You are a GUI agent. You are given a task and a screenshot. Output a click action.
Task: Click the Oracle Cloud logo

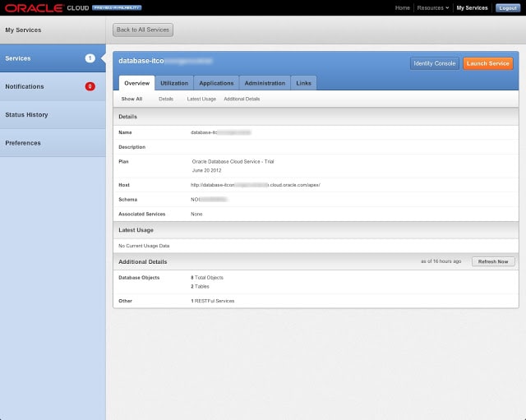pos(47,7)
